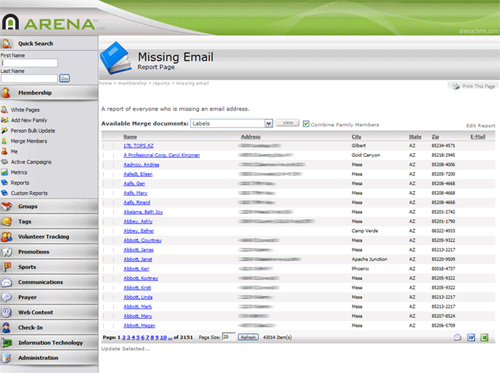Click the Sports flag icon
The height and width of the screenshot is (373, 500).
pos(6,267)
